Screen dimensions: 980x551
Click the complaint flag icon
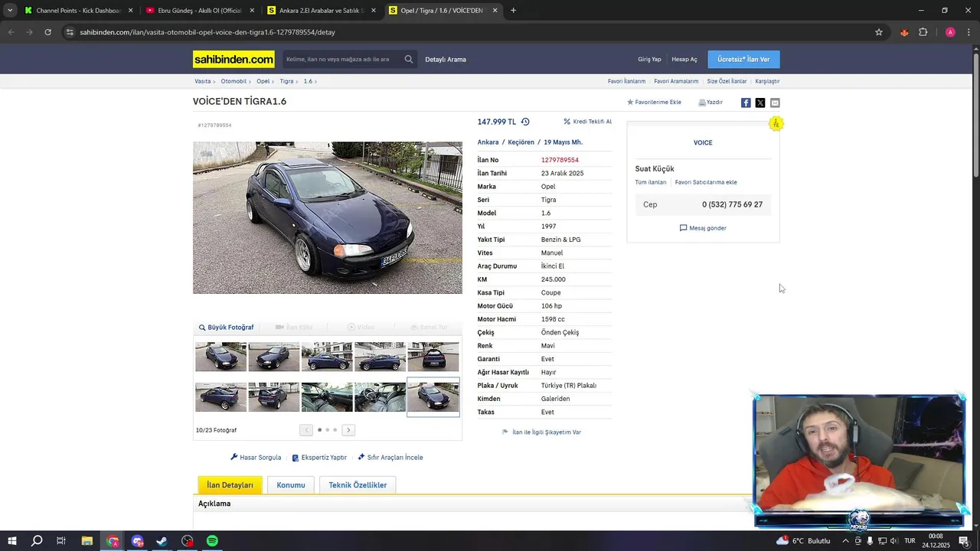(505, 432)
